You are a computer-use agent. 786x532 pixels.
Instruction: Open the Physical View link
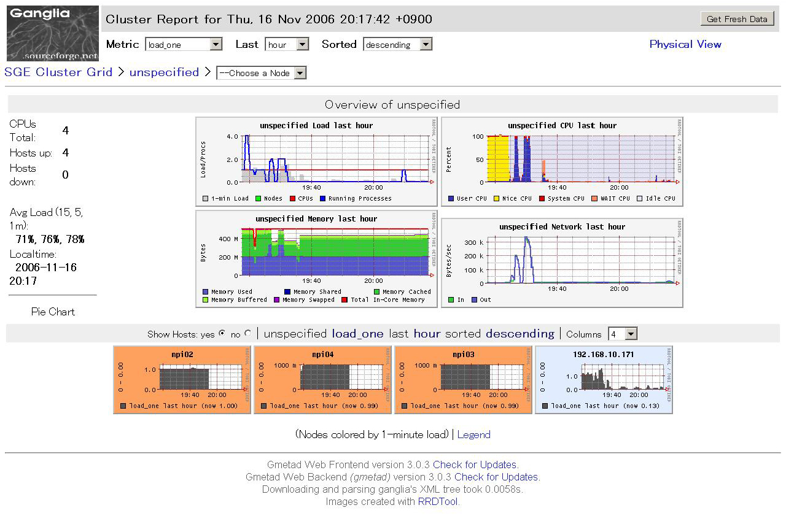coord(685,44)
